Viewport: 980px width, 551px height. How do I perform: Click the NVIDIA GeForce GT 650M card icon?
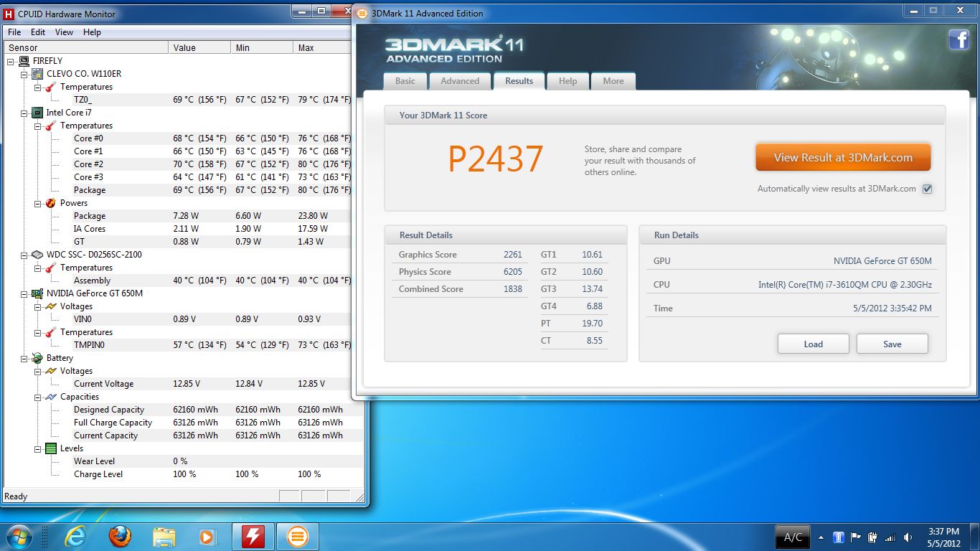37,293
